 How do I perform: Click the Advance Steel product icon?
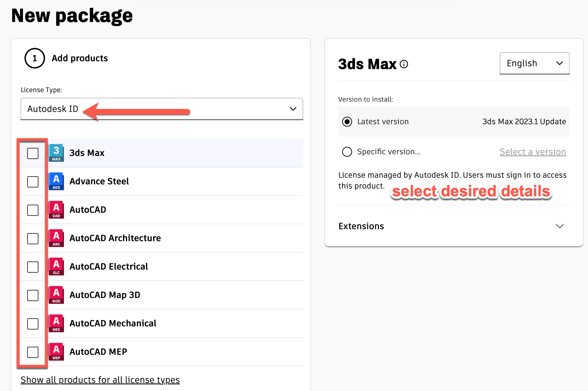click(x=56, y=181)
